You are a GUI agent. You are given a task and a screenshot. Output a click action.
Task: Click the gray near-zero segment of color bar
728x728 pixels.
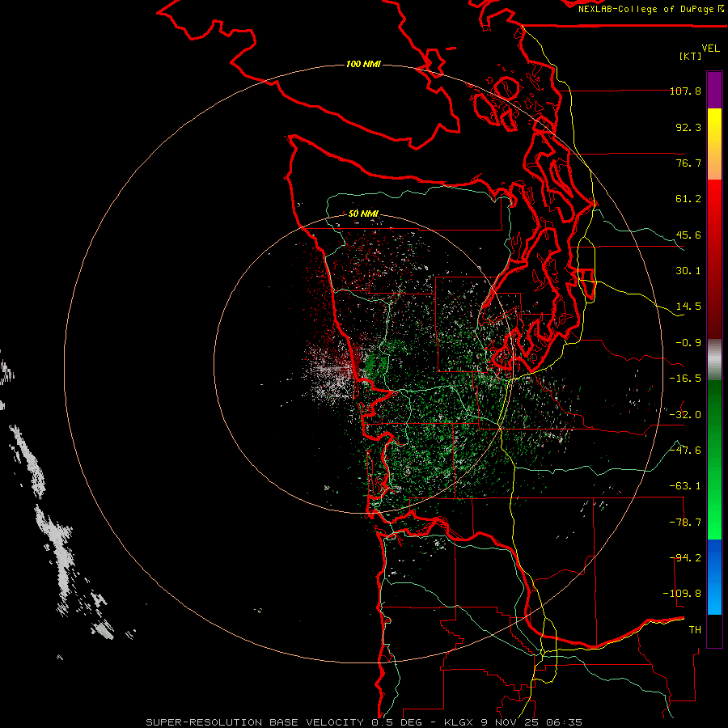(714, 360)
